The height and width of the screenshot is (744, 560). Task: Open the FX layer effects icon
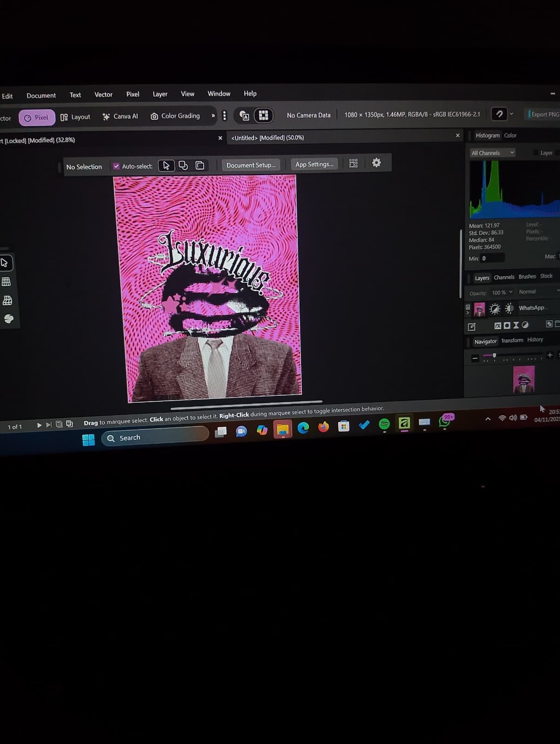click(498, 325)
